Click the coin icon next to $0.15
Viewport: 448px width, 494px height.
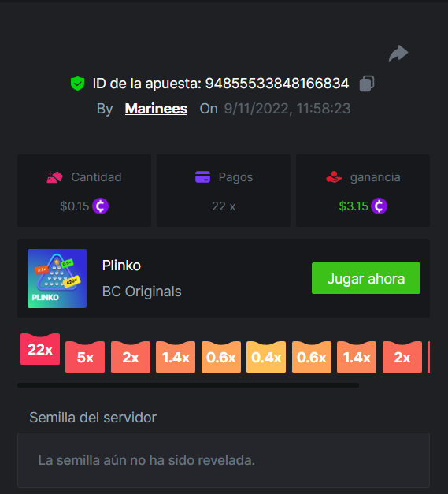[x=101, y=206]
